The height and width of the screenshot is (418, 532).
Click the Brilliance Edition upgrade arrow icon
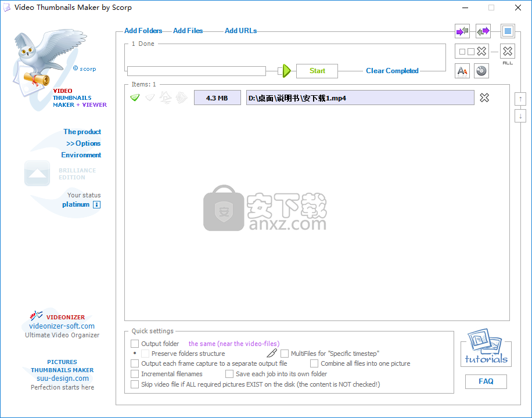coord(37,174)
